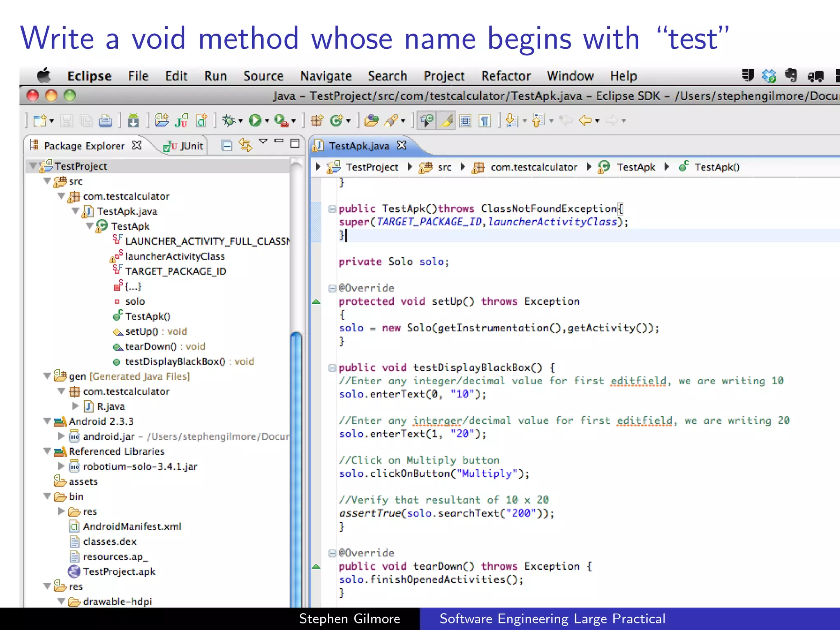Toggle Link with Editor in Package Explorer

[246, 145]
